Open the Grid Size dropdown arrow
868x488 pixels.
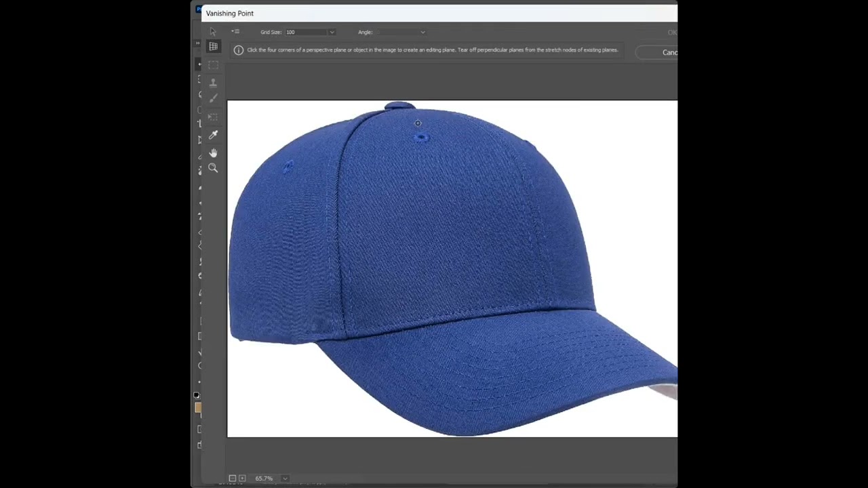332,32
